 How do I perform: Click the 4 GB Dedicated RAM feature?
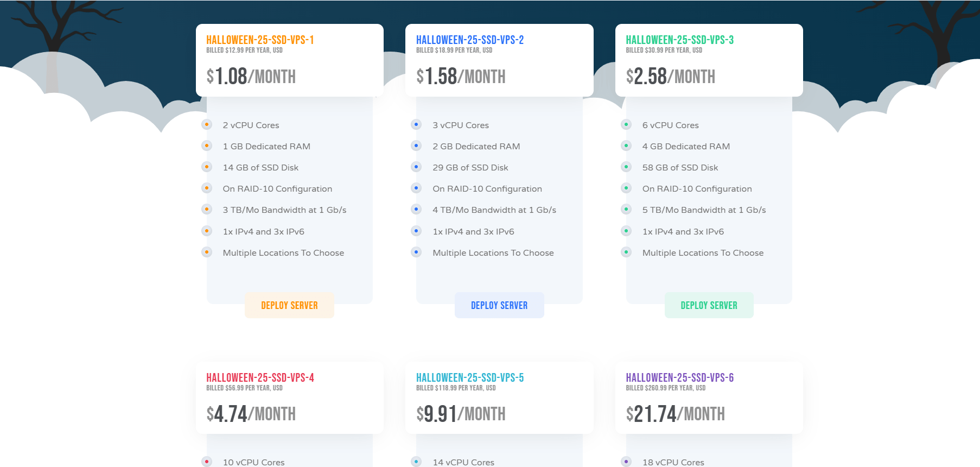pos(686,147)
